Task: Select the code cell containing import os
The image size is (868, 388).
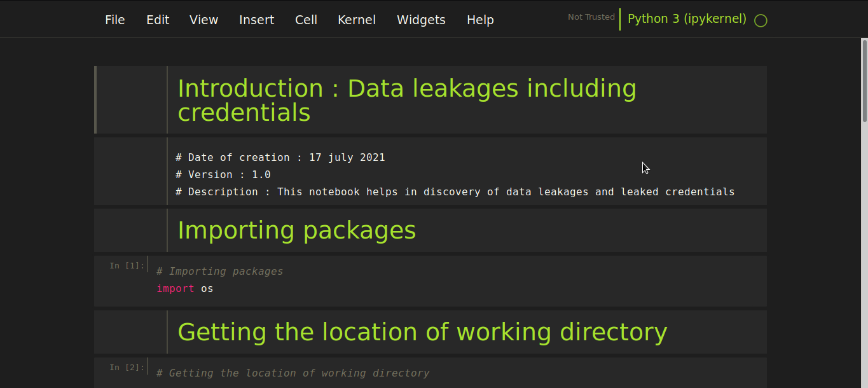Action: coord(382,280)
